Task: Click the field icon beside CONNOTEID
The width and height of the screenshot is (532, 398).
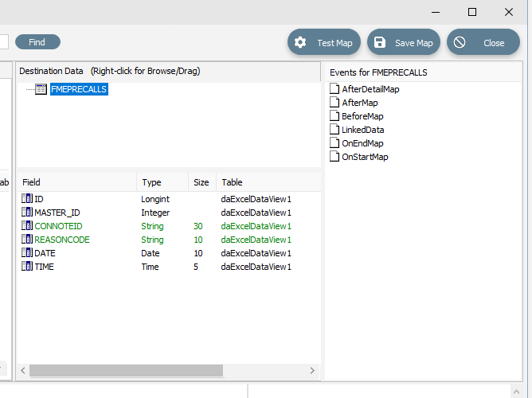Action: [27, 226]
